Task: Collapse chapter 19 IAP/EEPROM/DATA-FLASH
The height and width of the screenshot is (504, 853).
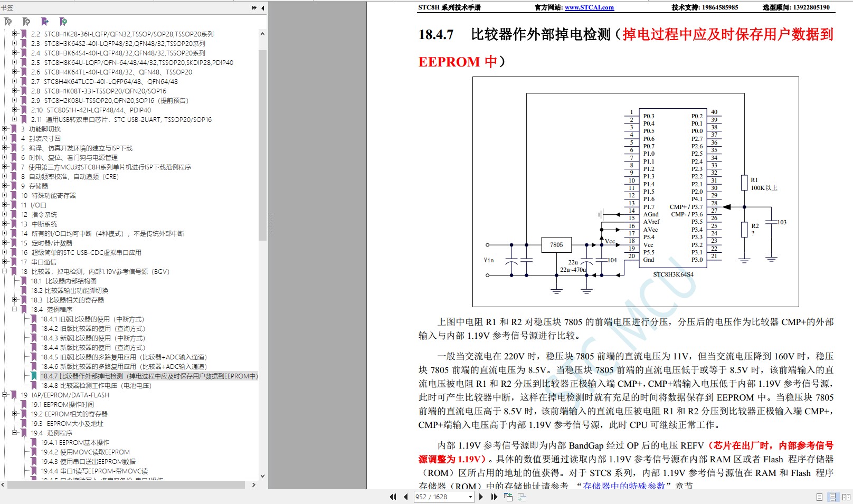Action: (5, 395)
